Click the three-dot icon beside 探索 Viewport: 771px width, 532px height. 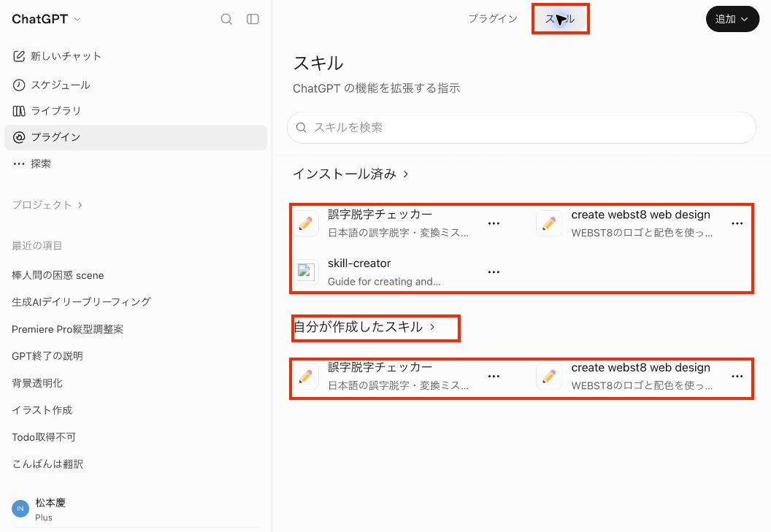coord(19,163)
